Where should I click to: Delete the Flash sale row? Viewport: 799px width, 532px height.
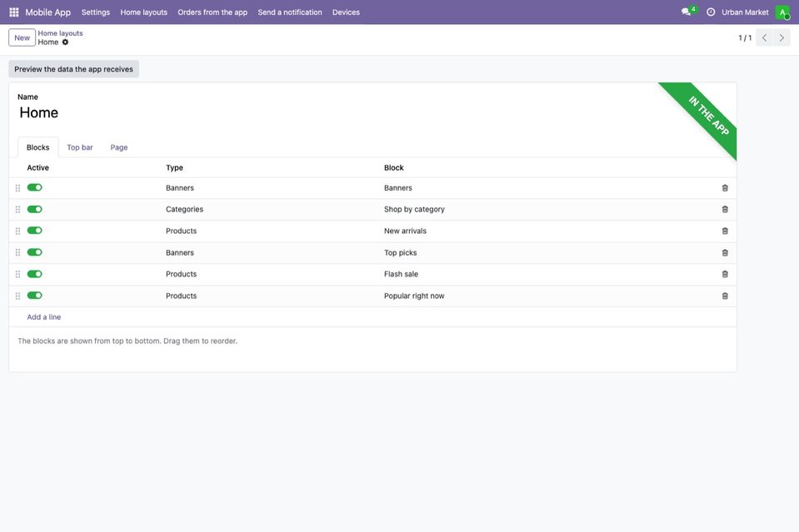[725, 274]
